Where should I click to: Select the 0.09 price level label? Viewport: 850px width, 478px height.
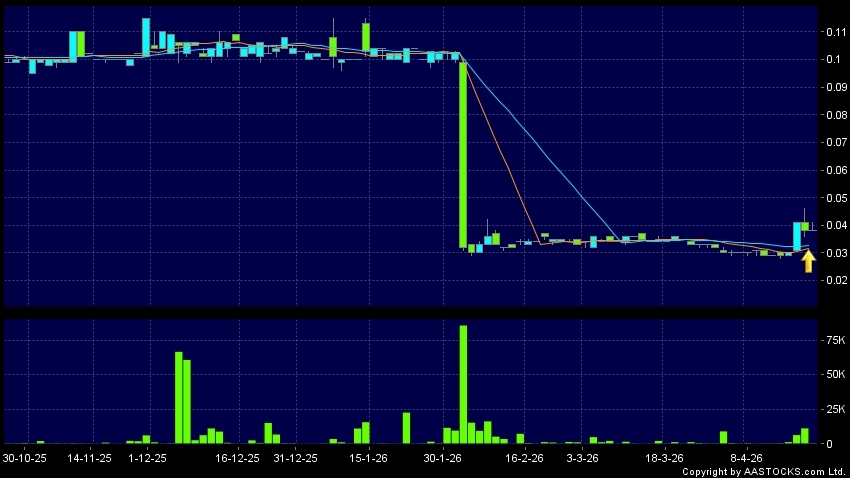click(x=832, y=87)
